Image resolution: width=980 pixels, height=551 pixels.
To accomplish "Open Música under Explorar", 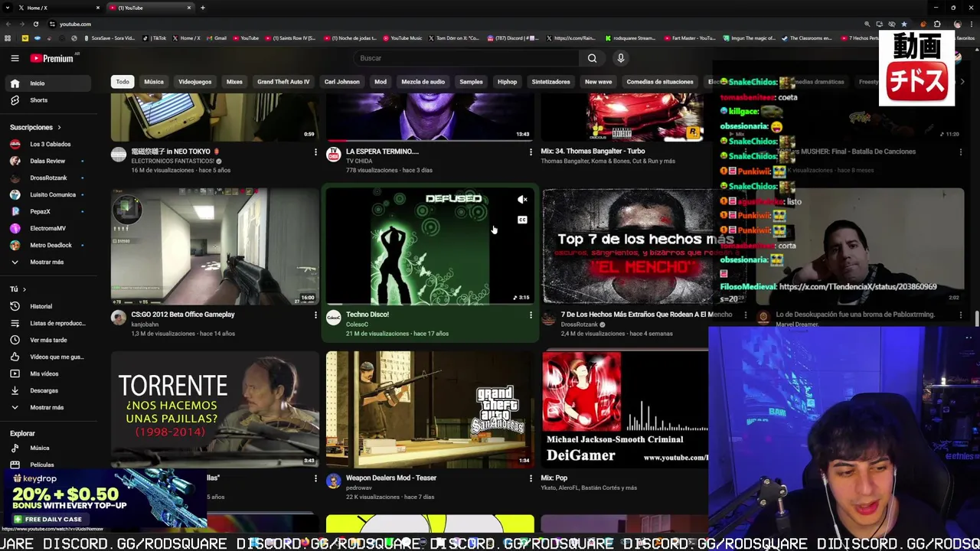I will pos(47,448).
